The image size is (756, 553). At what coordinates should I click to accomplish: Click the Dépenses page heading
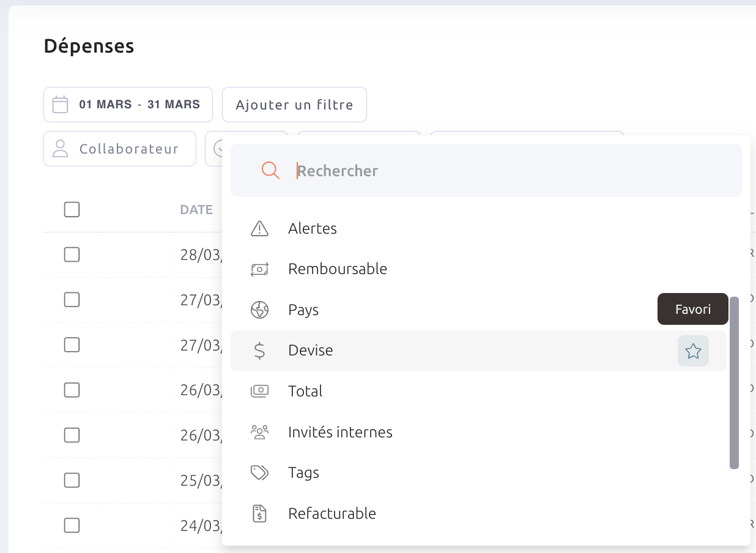tap(89, 46)
